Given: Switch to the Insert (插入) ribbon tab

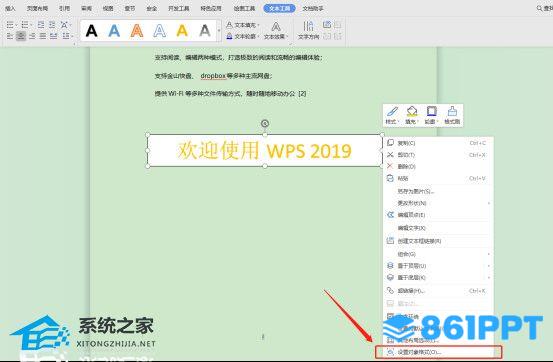Looking at the screenshot, I should 11,8.
